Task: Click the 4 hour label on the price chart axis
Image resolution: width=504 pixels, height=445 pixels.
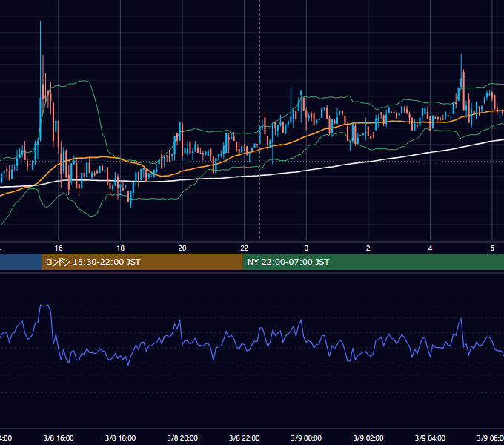Action: coord(430,248)
